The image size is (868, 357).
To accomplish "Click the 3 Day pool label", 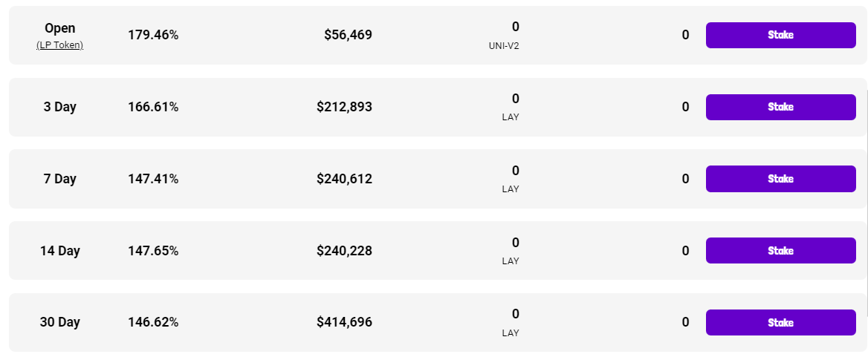I will (x=59, y=107).
